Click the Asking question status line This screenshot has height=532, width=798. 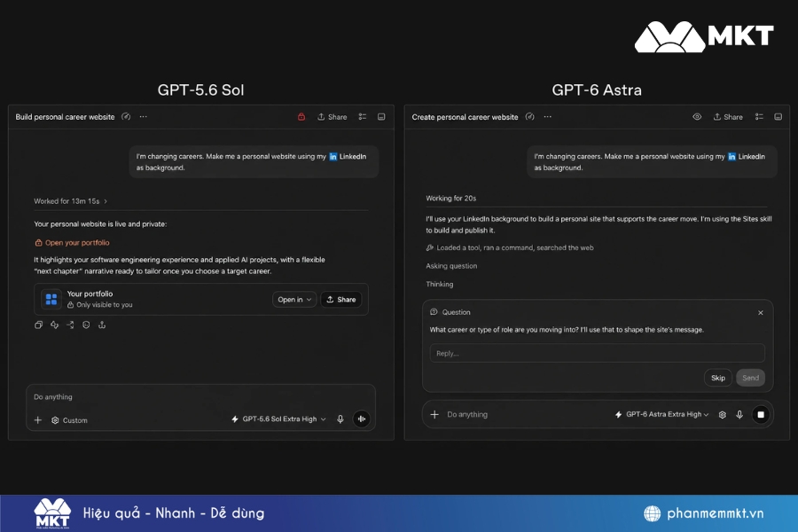click(x=451, y=266)
